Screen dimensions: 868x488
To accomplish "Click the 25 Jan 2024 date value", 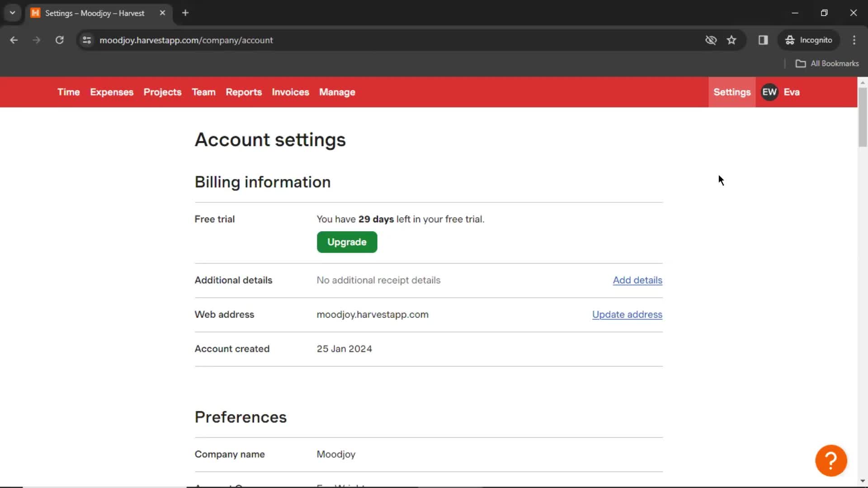I will click(x=344, y=349).
